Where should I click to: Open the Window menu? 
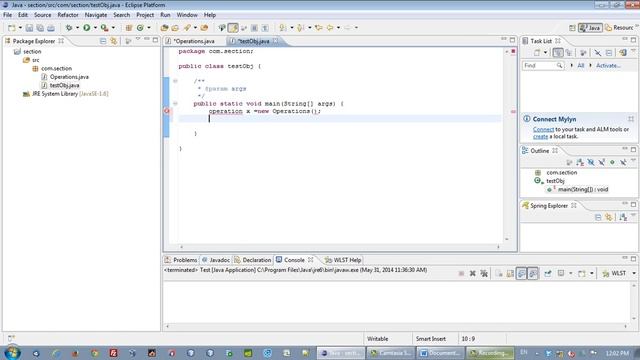coord(187,15)
